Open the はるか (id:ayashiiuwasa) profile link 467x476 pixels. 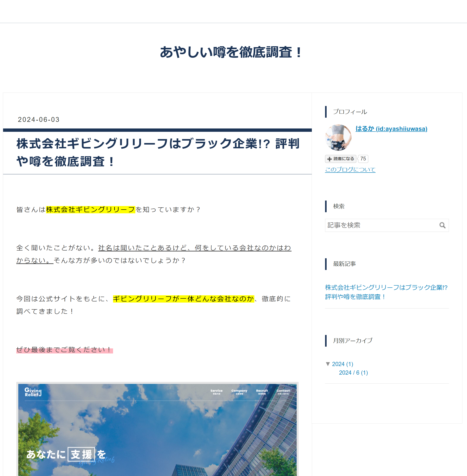[391, 129]
